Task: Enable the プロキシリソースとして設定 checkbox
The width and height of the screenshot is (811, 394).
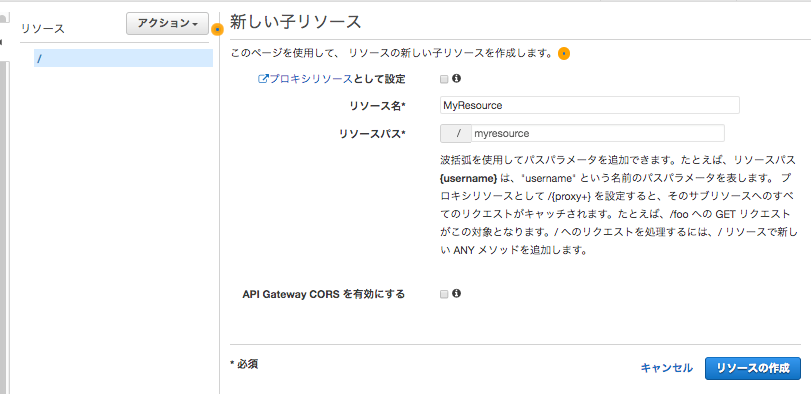Action: (x=443, y=79)
